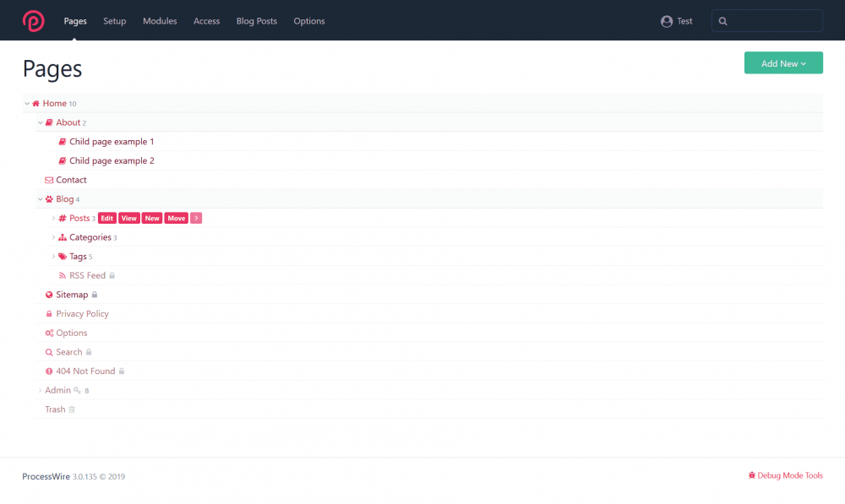Image resolution: width=845 pixels, height=504 pixels.
Task: Select Child page example 2
Action: (x=112, y=161)
